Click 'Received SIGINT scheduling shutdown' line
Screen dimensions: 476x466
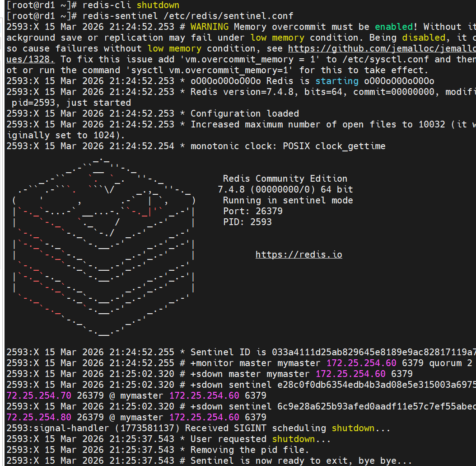[x=198, y=428]
